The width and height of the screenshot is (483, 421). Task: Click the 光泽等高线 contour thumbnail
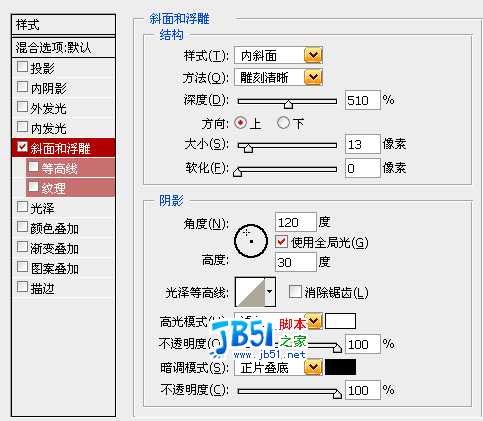point(250,292)
